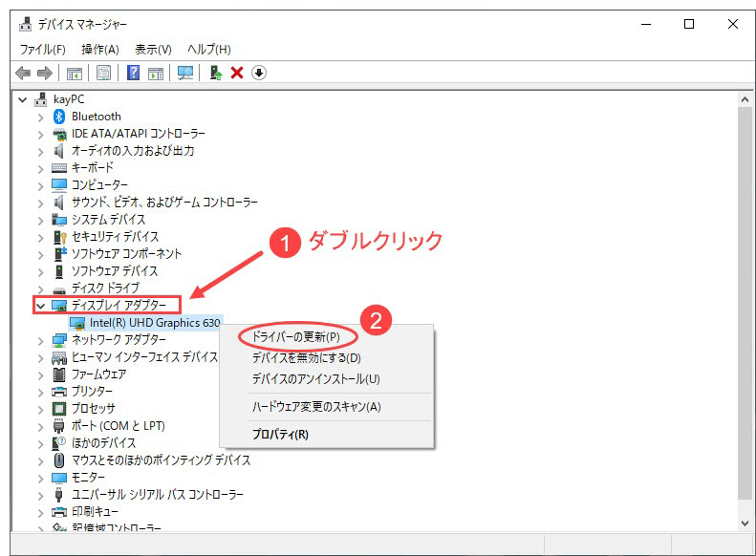756x556 pixels.
Task: Toggle the console tree pane icon
Action: 75,74
